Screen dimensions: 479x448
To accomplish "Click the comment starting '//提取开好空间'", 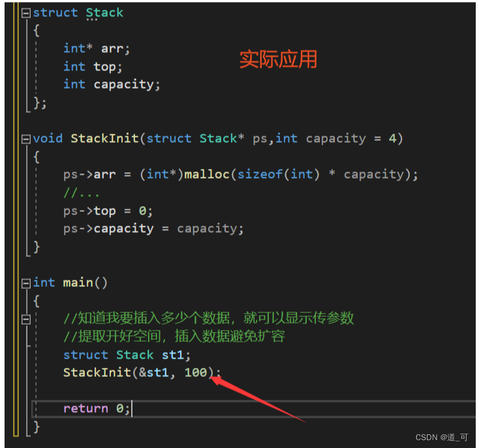I will click(174, 336).
